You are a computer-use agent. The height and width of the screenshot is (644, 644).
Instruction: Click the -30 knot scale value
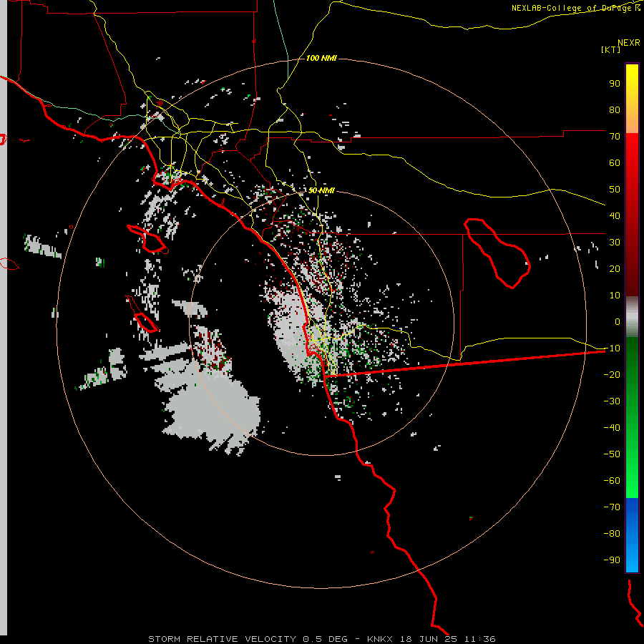tap(612, 401)
